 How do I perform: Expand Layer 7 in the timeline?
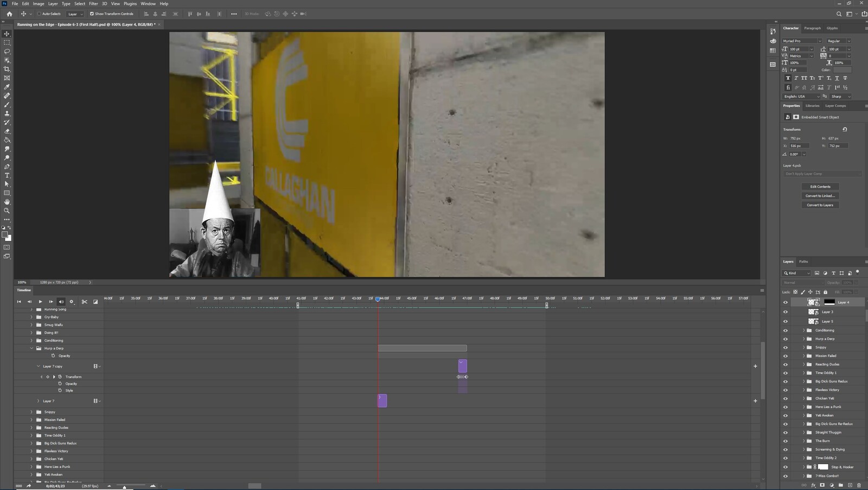pos(38,401)
